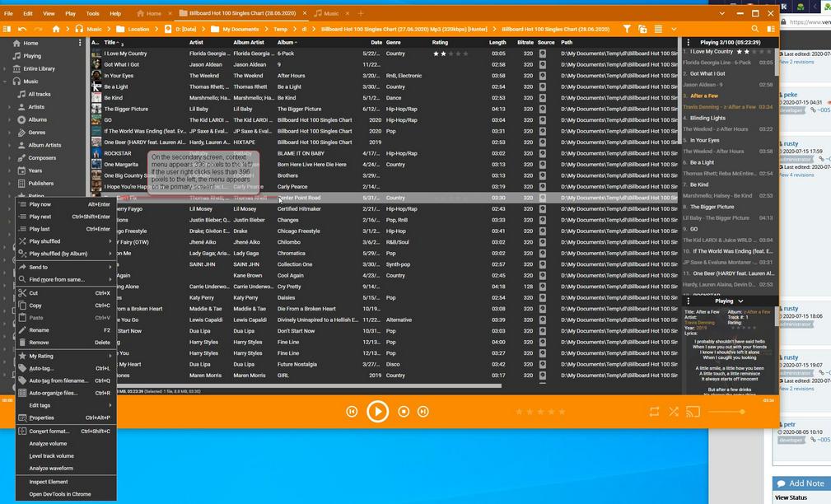Viewport: 831px width, 504px height.
Task: Open the Tools menu
Action: [93, 13]
